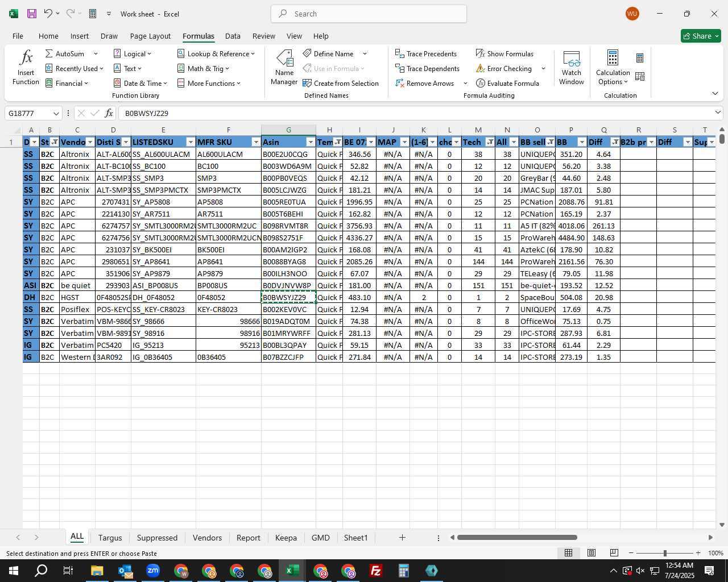The height and width of the screenshot is (582, 728).
Task: Click zoom out minus button
Action: pyautogui.click(x=631, y=553)
